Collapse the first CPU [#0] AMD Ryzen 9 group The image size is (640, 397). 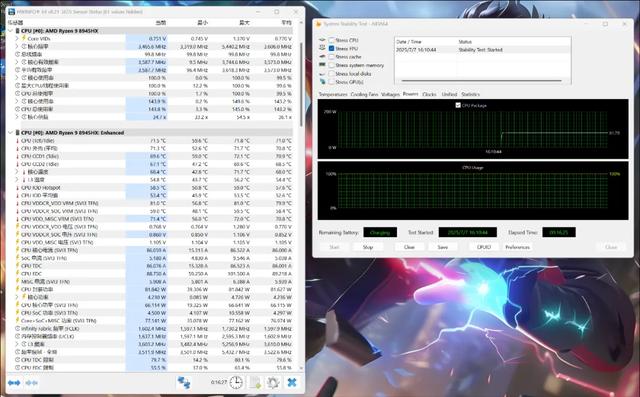pyautogui.click(x=11, y=31)
